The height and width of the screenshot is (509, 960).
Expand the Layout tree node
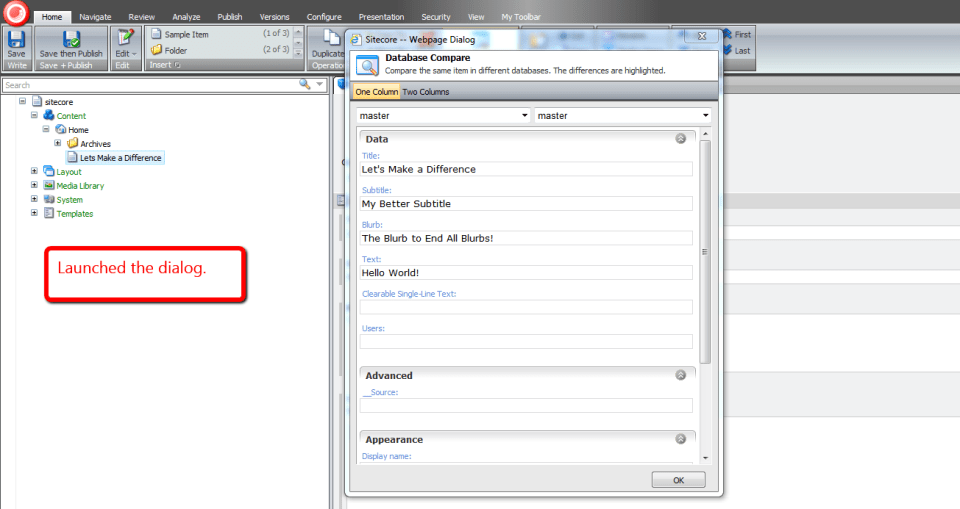pos(34,172)
